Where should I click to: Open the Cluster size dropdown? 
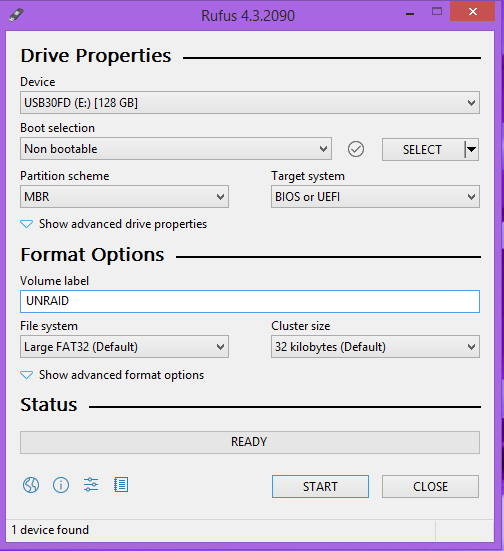point(375,347)
